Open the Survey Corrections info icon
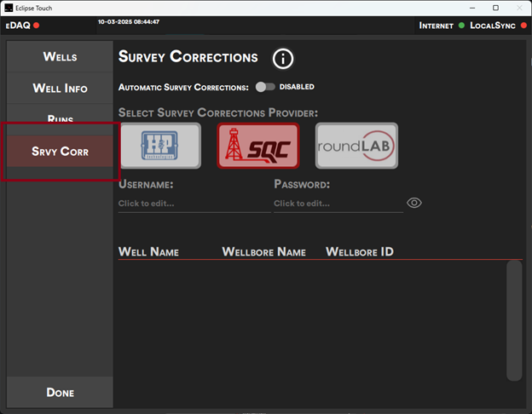The width and height of the screenshot is (532, 414). point(283,58)
